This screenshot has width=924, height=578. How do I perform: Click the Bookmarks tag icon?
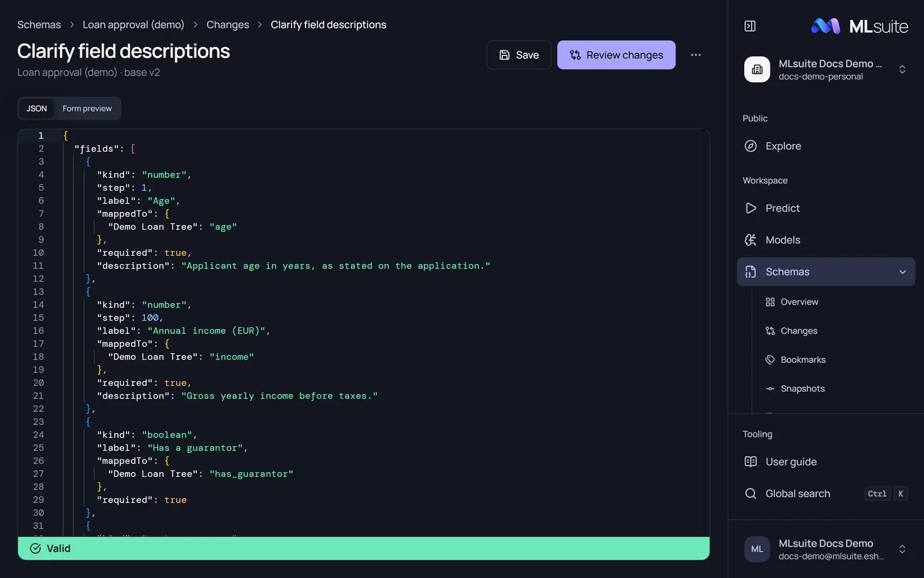770,360
